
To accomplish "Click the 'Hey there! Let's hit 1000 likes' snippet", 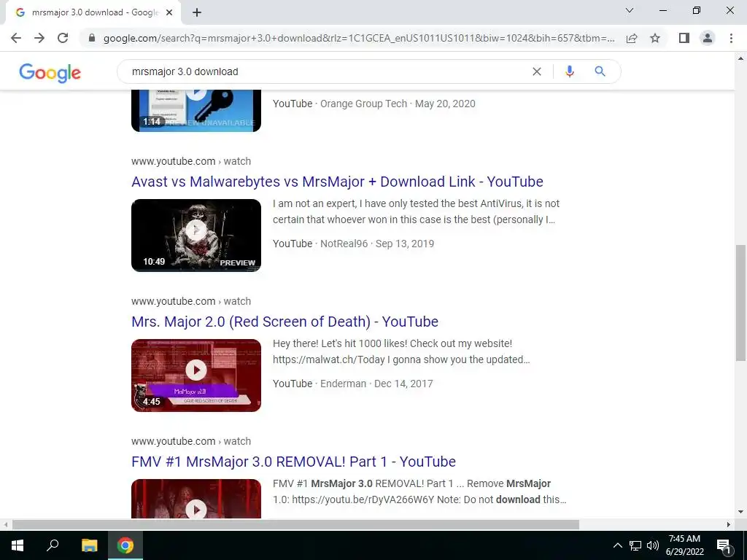I will point(402,351).
